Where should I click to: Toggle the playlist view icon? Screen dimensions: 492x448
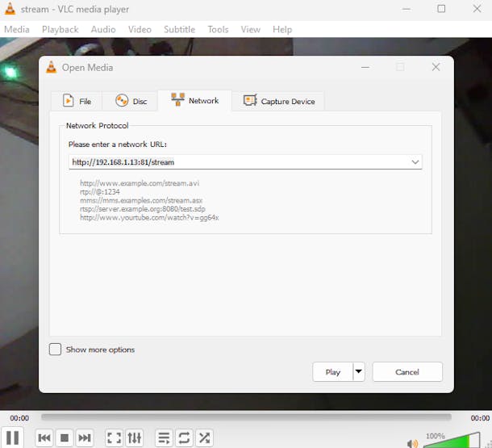tap(164, 438)
